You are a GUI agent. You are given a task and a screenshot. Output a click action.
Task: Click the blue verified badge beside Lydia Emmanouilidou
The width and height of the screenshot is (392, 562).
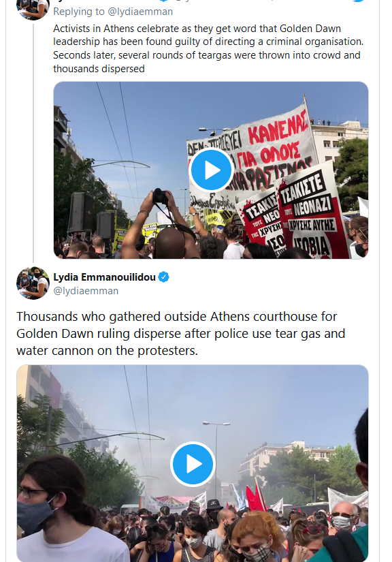click(x=163, y=277)
